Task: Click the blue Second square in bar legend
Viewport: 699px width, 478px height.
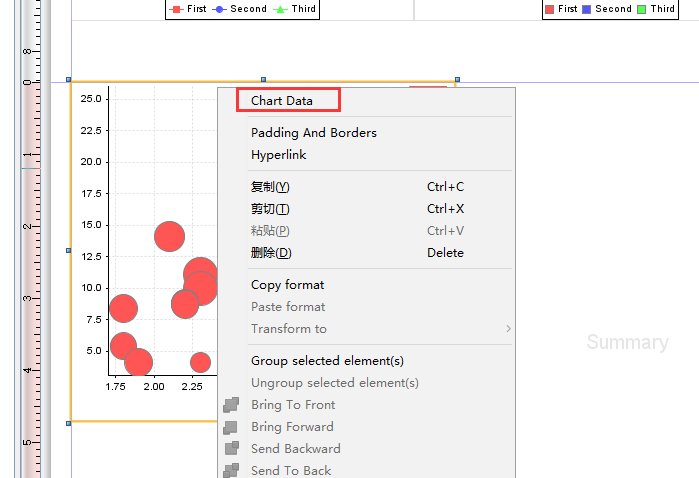Action: tap(587, 9)
